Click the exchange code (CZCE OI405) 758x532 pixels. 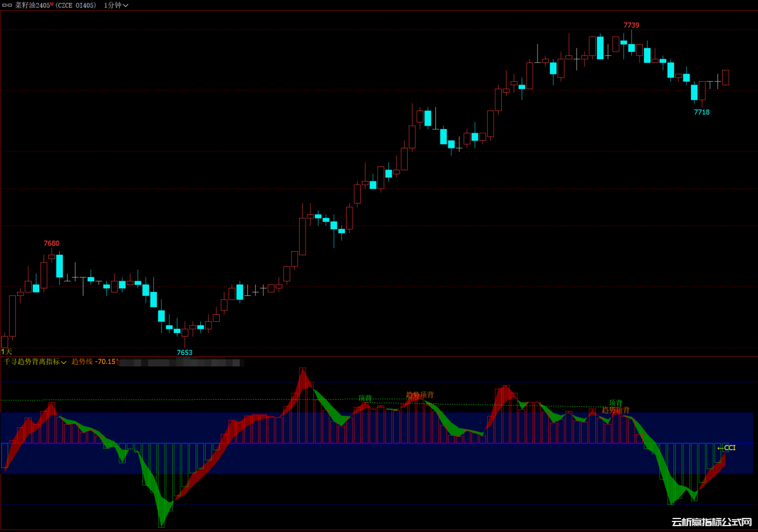pos(76,5)
